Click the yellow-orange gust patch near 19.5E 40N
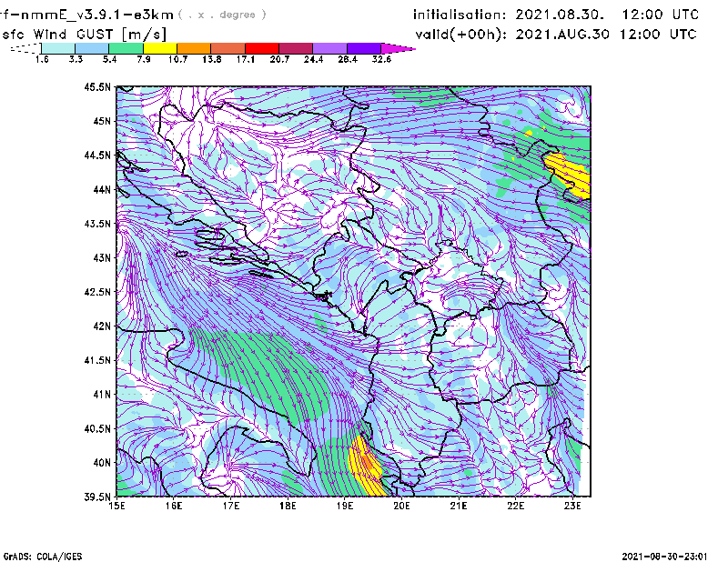 pos(367,464)
